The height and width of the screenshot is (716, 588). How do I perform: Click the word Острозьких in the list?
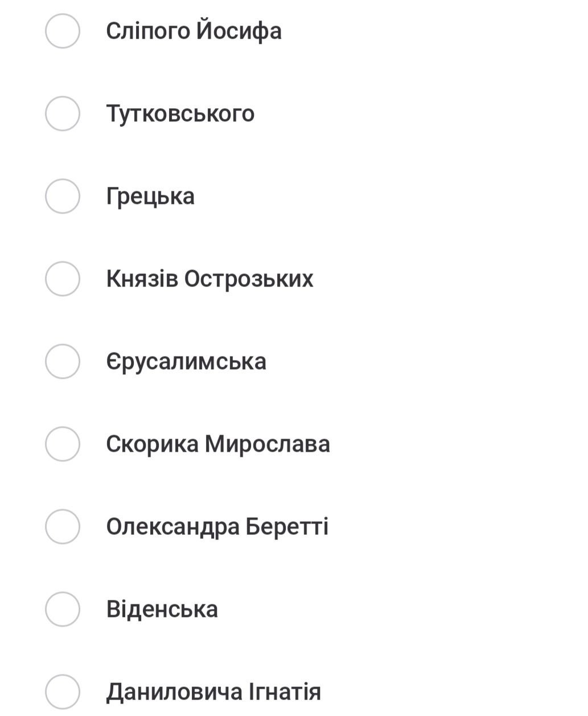[249, 279]
